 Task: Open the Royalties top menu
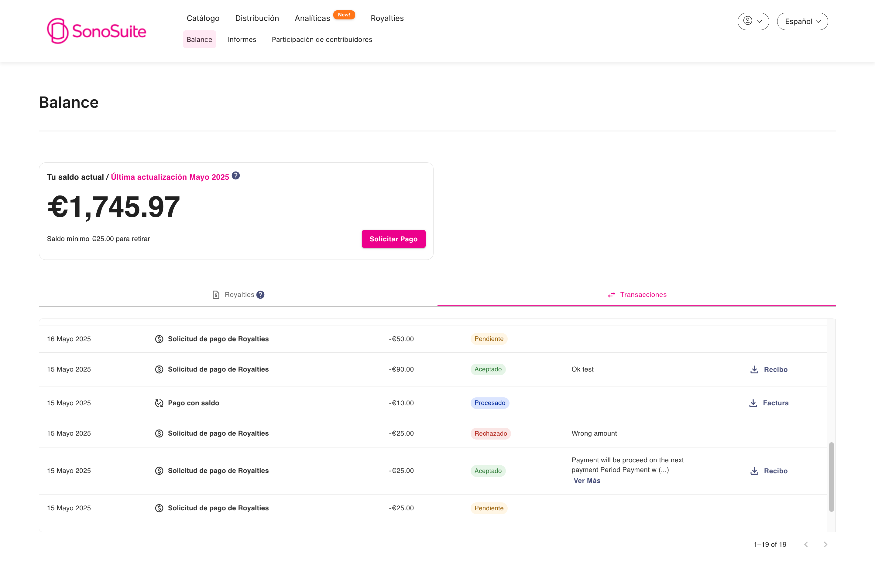click(387, 18)
